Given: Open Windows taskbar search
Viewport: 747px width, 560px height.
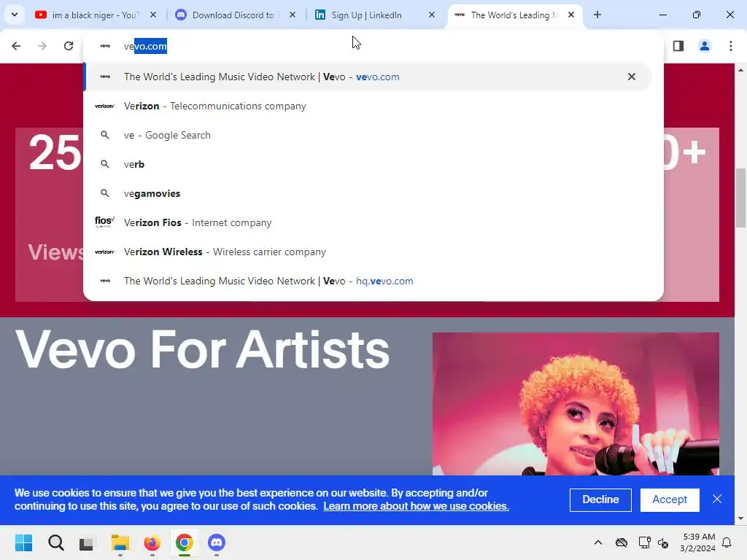Looking at the screenshot, I should [x=55, y=542].
